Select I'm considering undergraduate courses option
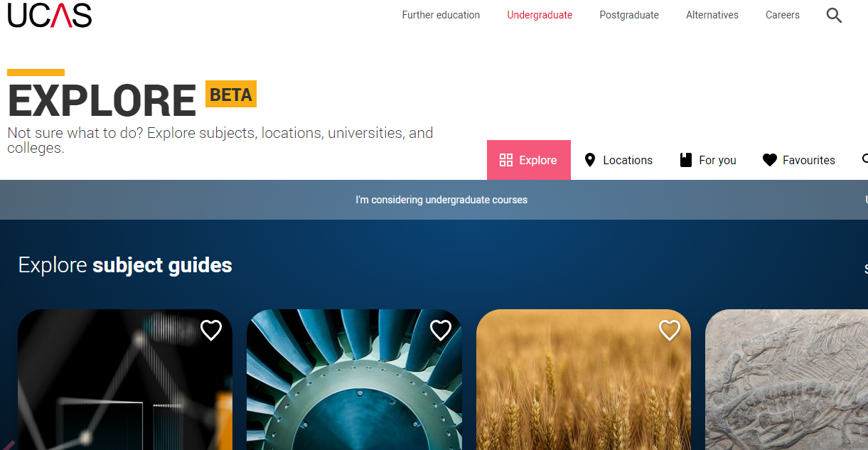868x450 pixels. (x=441, y=200)
